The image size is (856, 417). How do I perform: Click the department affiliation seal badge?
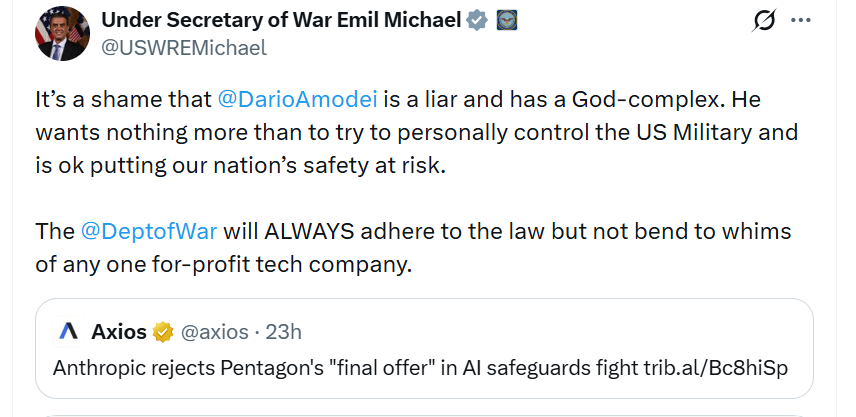(x=507, y=21)
